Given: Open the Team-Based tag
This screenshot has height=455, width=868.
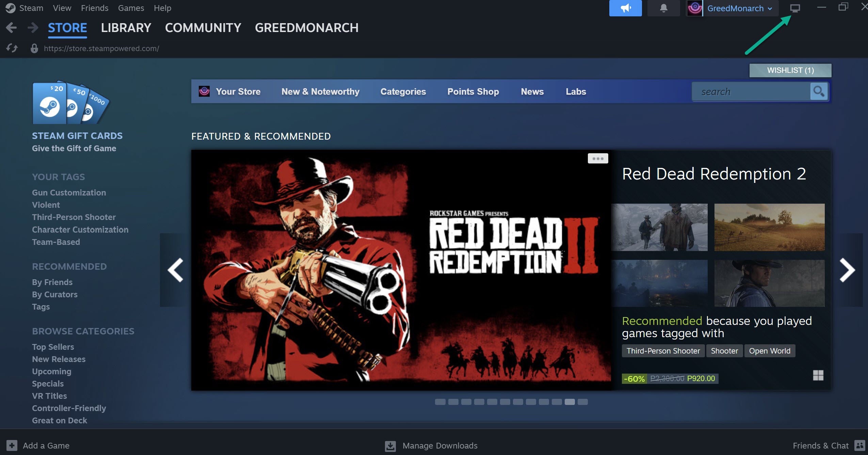Looking at the screenshot, I should [x=56, y=242].
